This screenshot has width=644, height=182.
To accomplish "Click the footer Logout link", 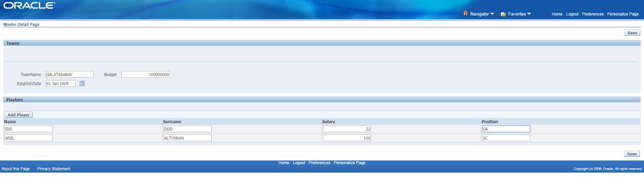I will tap(299, 163).
